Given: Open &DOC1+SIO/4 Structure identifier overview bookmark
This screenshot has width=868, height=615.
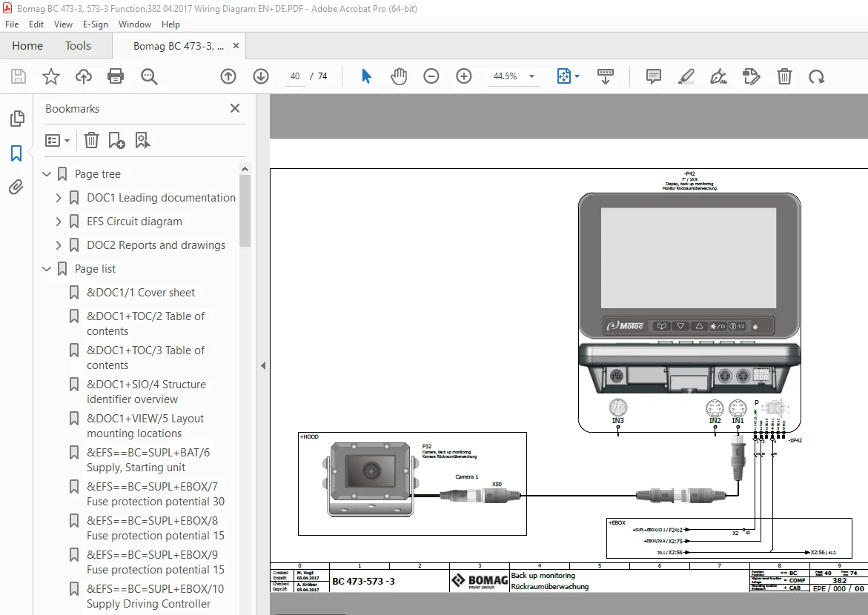Looking at the screenshot, I should pos(146,392).
